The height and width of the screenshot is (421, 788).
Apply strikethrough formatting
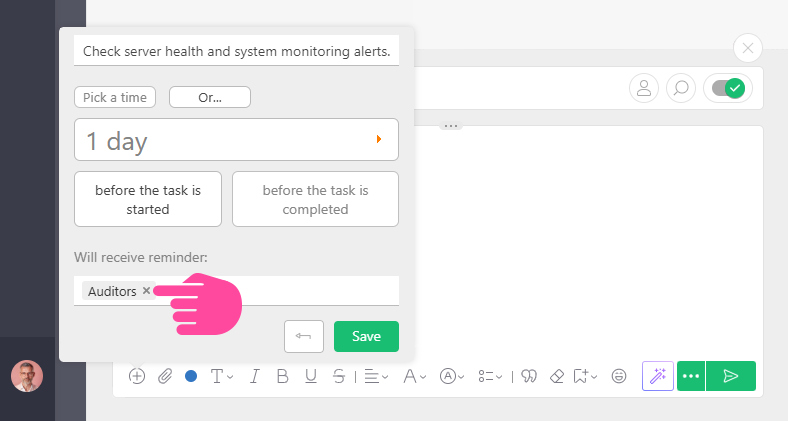339,376
